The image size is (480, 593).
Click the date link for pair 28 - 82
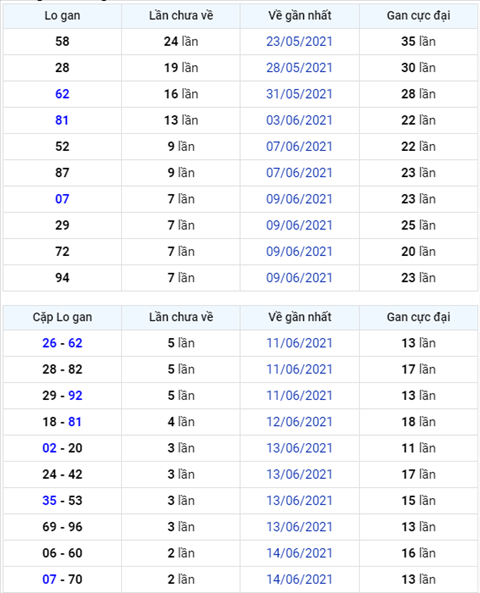(299, 369)
